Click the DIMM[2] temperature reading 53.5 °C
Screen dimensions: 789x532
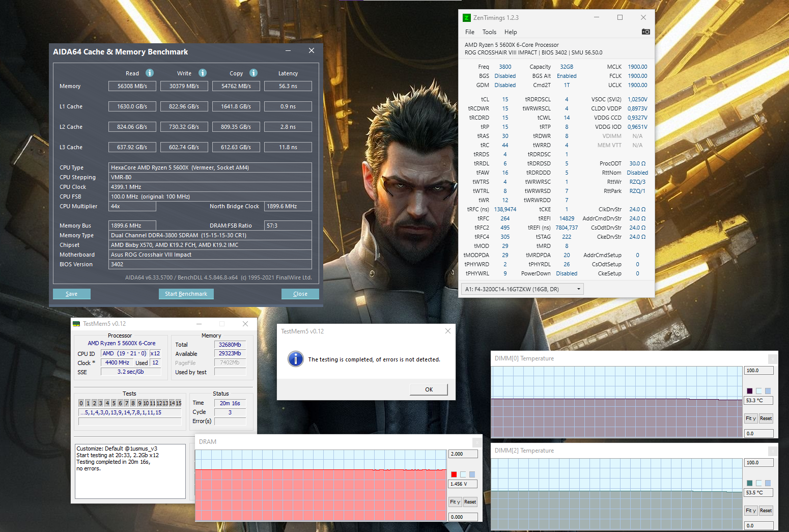(x=759, y=493)
